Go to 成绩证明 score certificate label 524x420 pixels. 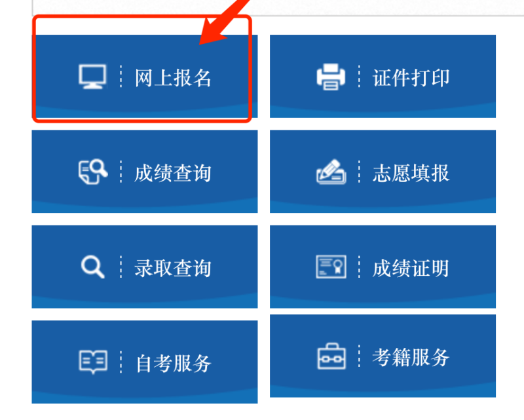[x=411, y=268]
